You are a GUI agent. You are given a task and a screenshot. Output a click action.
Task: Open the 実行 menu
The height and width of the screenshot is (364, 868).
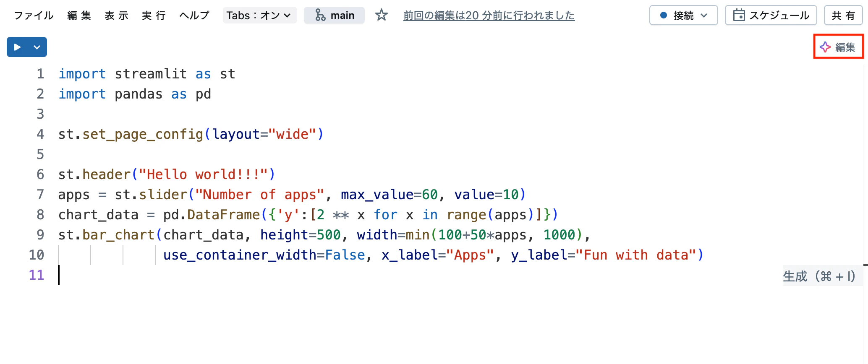coord(154,16)
